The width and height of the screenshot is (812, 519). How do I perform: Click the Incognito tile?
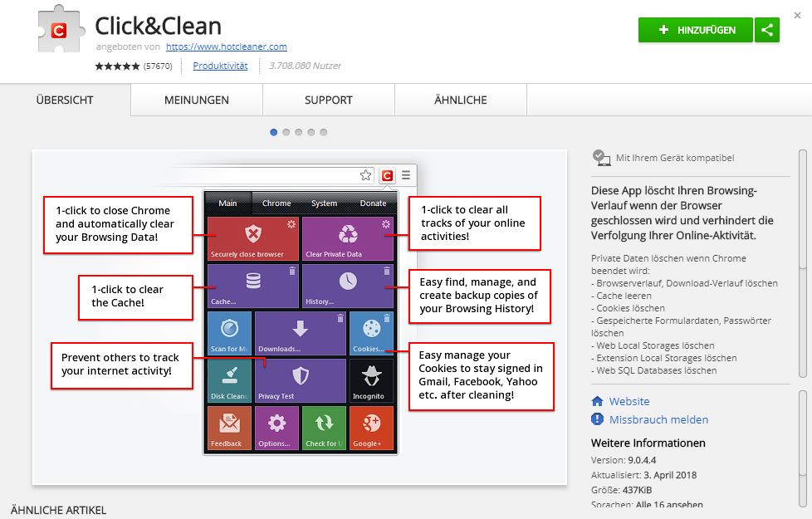pos(371,380)
